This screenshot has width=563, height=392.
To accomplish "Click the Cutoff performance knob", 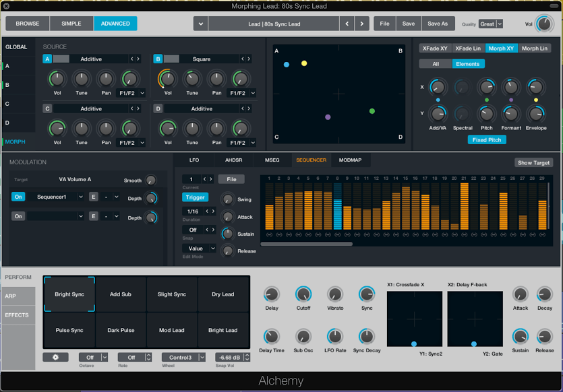I will 303,294.
